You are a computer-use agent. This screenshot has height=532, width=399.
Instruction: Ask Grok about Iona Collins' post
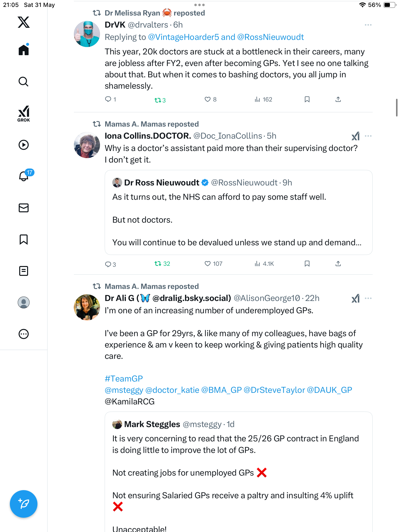(356, 136)
